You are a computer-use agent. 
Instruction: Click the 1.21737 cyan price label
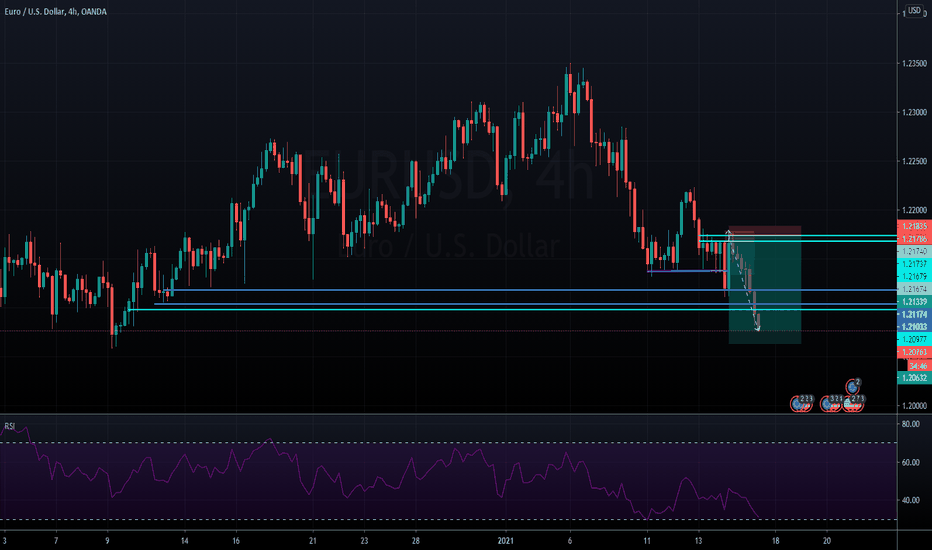(914, 264)
